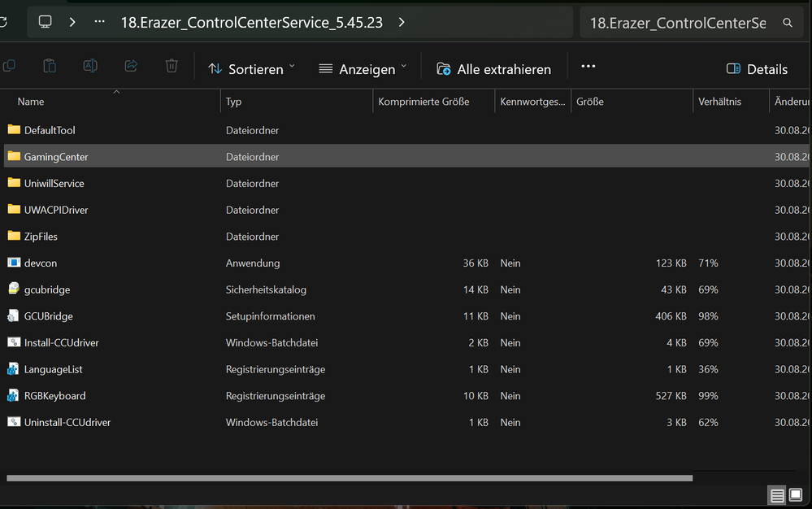Open the Anzeigen dropdown

click(x=363, y=69)
